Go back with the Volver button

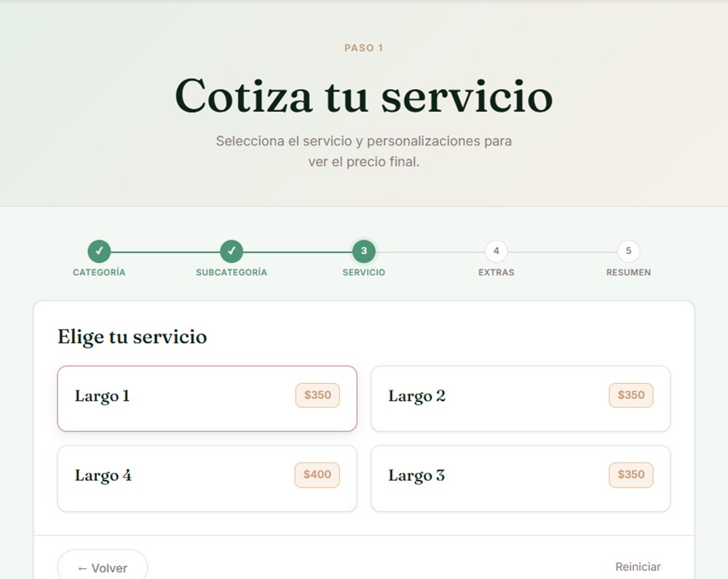[103, 567]
